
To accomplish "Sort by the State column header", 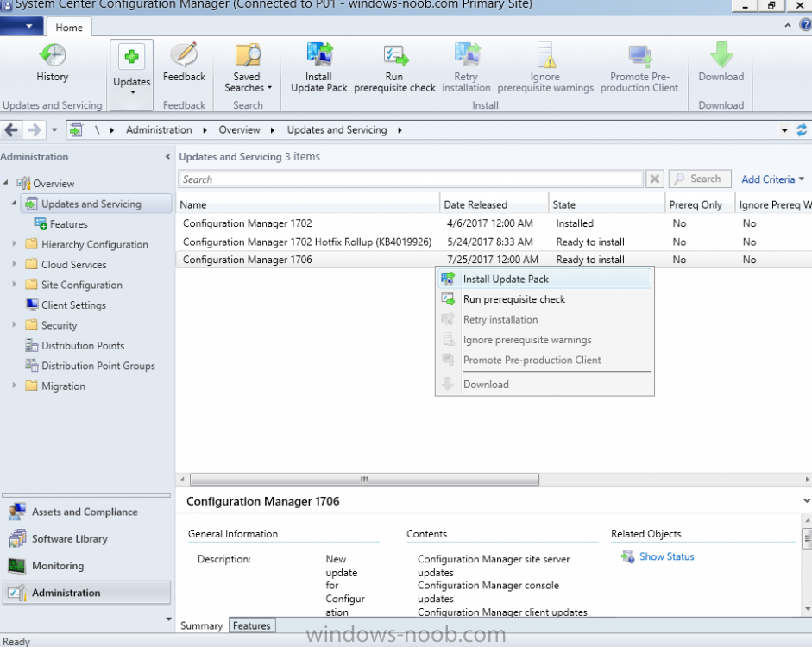I will pos(607,204).
